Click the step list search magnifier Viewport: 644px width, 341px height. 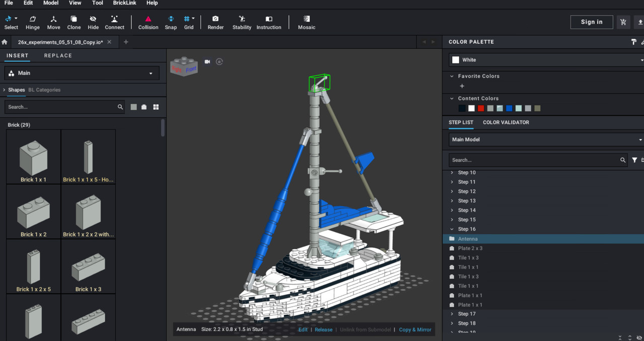[623, 160]
